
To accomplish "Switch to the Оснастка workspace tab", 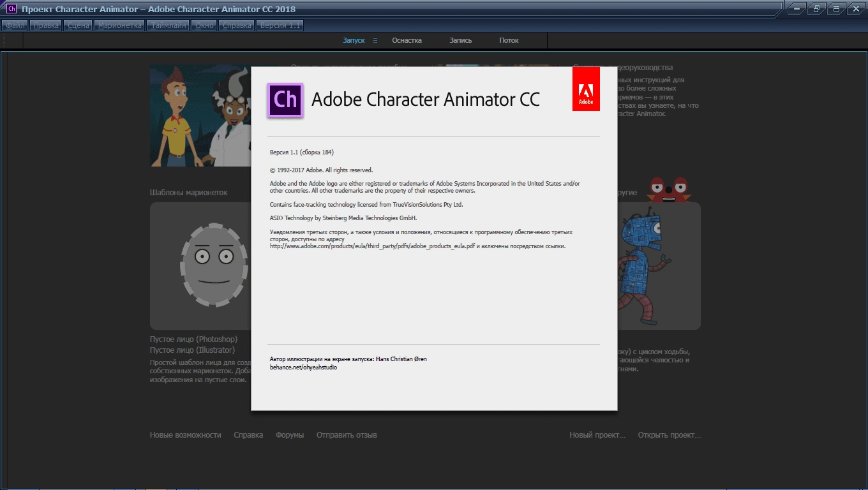I will (407, 40).
